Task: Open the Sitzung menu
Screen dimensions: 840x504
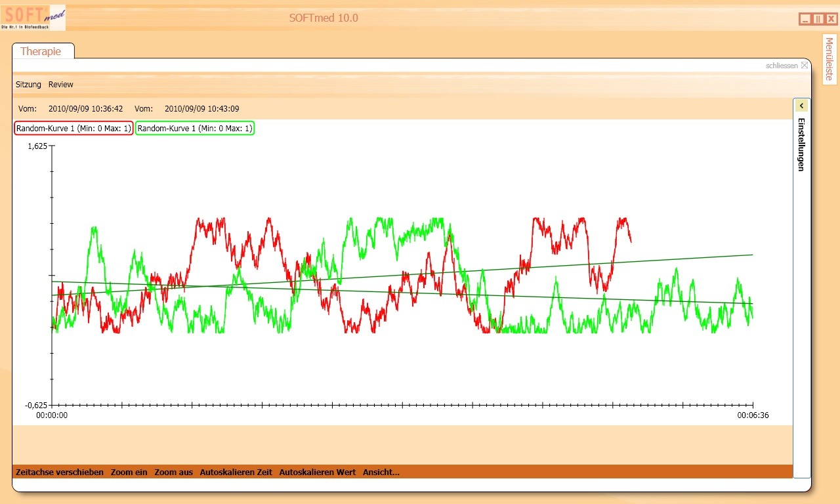Action: (x=28, y=84)
